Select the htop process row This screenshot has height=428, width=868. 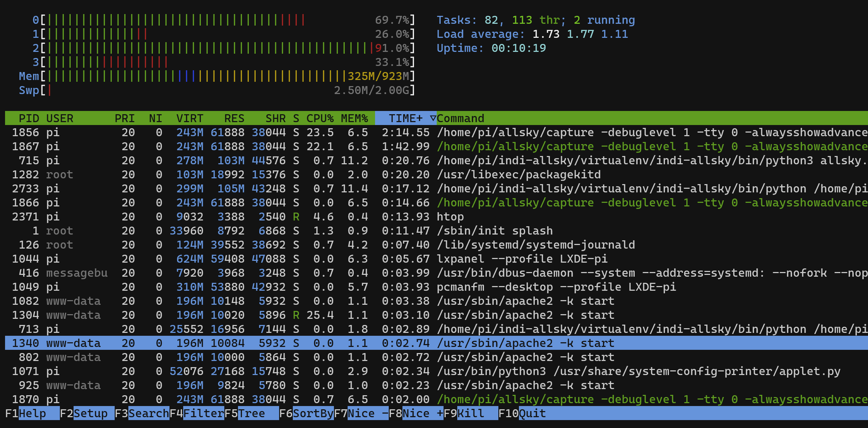tap(450, 217)
